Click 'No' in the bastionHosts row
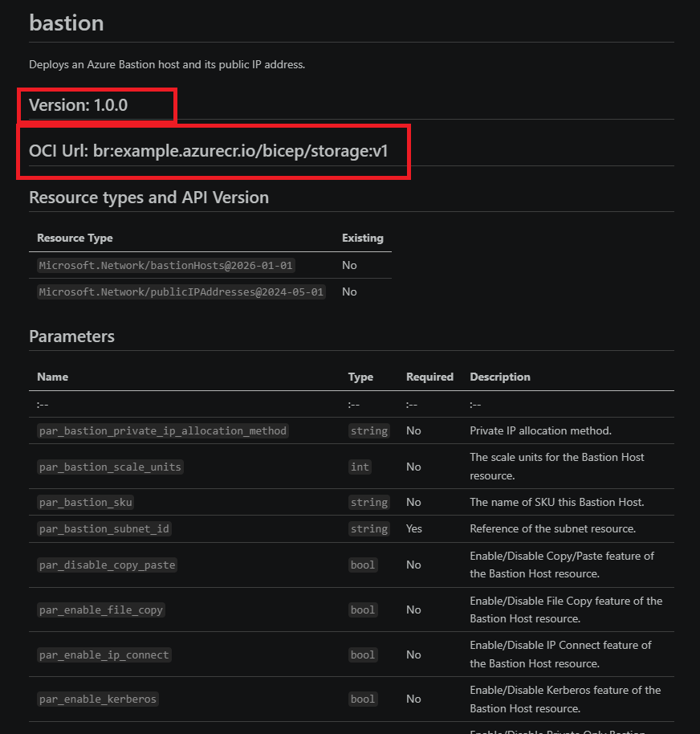 pyautogui.click(x=349, y=266)
